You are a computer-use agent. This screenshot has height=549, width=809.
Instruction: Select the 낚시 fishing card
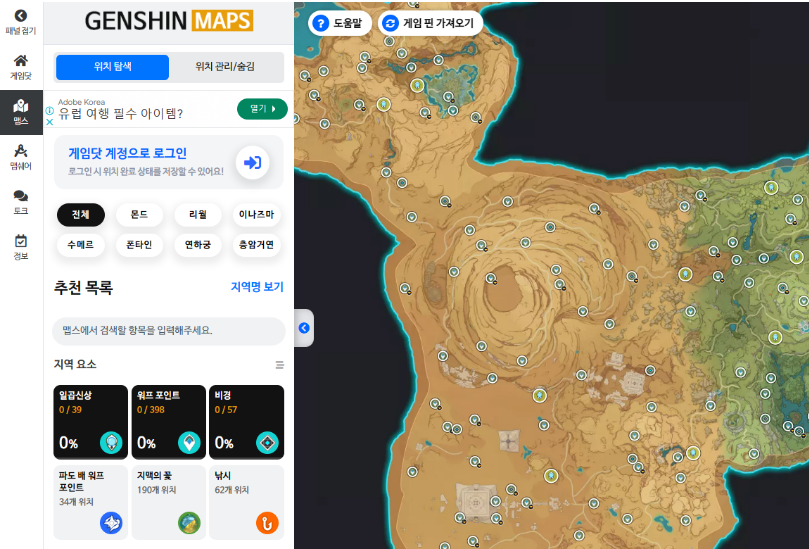[247, 503]
